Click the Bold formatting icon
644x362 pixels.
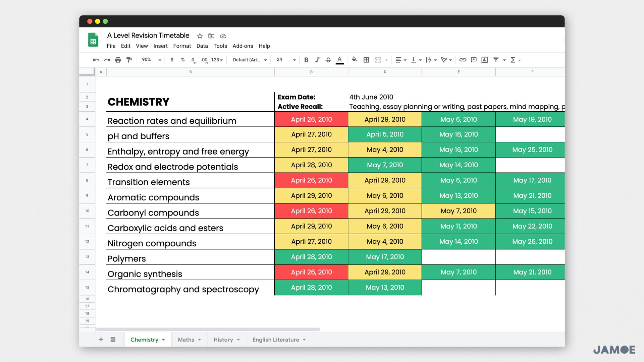pos(306,60)
